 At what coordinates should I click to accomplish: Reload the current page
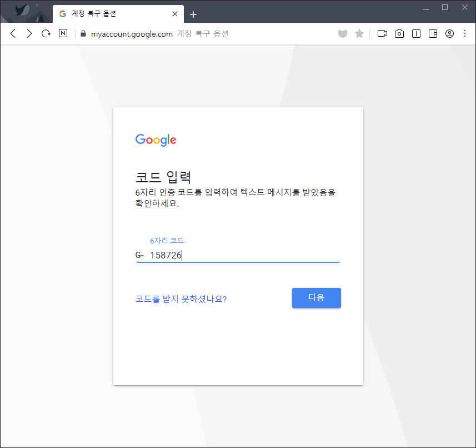tap(46, 33)
